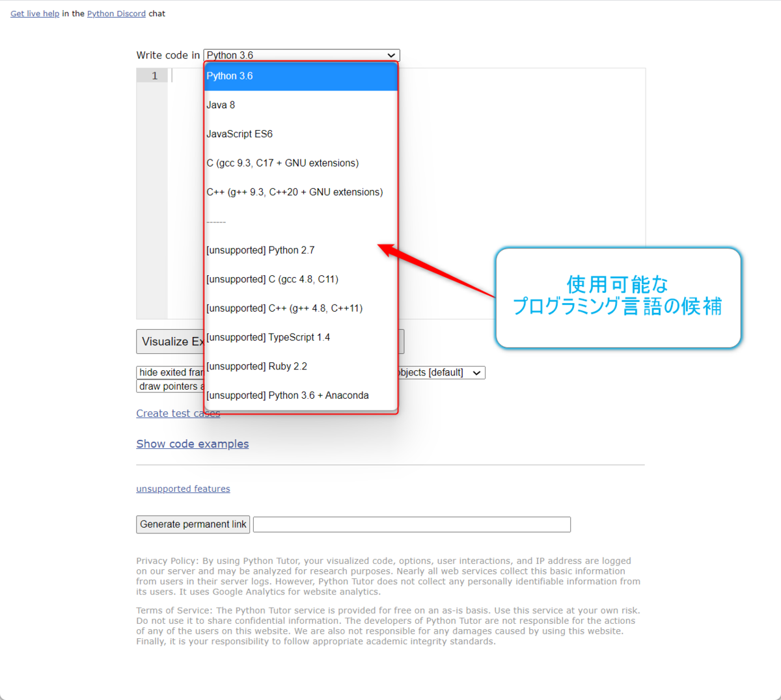Select [unsupported] TypeScript 1.4 option

click(301, 338)
